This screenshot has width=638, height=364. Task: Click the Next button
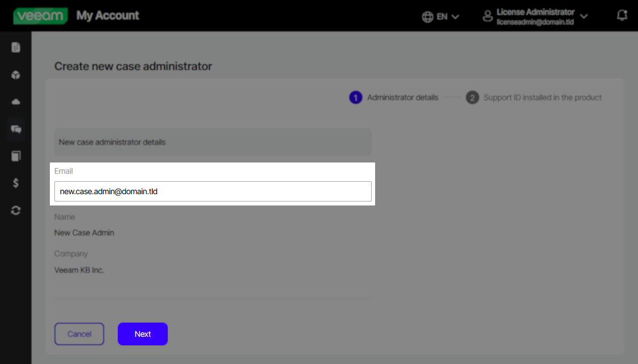pos(142,334)
